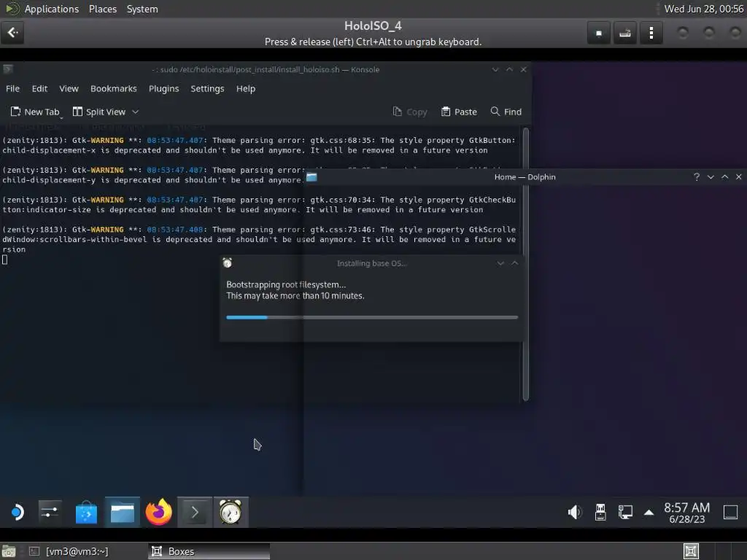
Task: Open network connections tray icon
Action: point(625,513)
